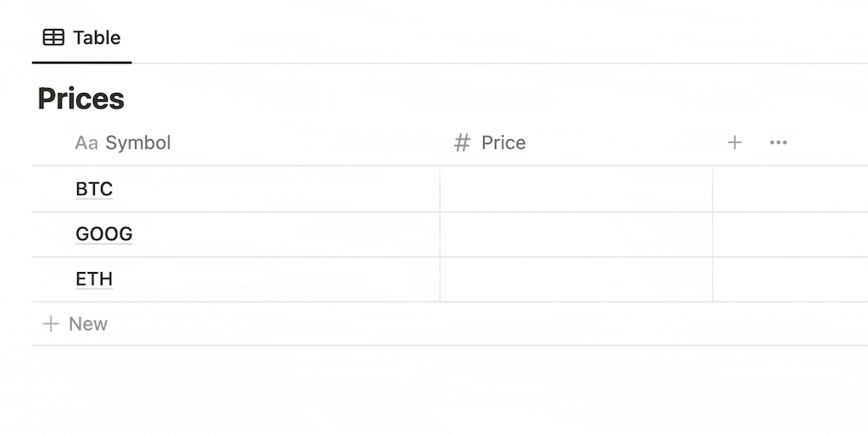Select the ETH symbol entry
The image size is (868, 434).
(94, 279)
